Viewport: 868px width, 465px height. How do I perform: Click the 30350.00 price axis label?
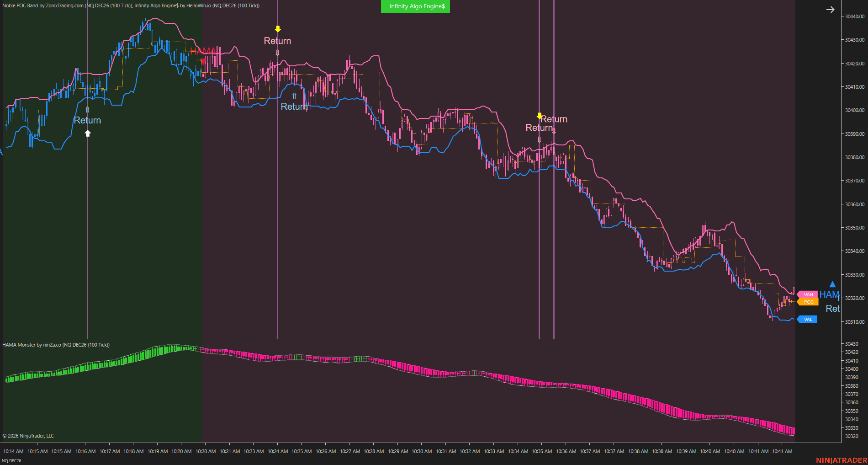click(854, 228)
